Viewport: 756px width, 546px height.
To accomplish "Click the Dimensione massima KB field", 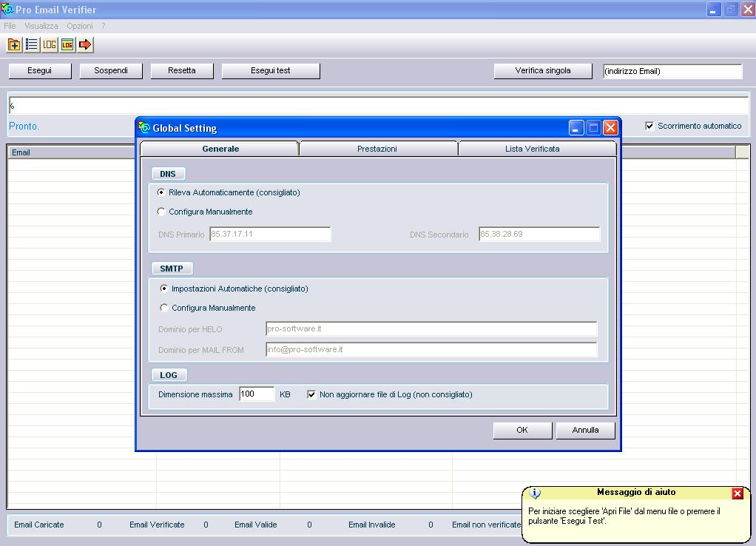I will coord(256,394).
